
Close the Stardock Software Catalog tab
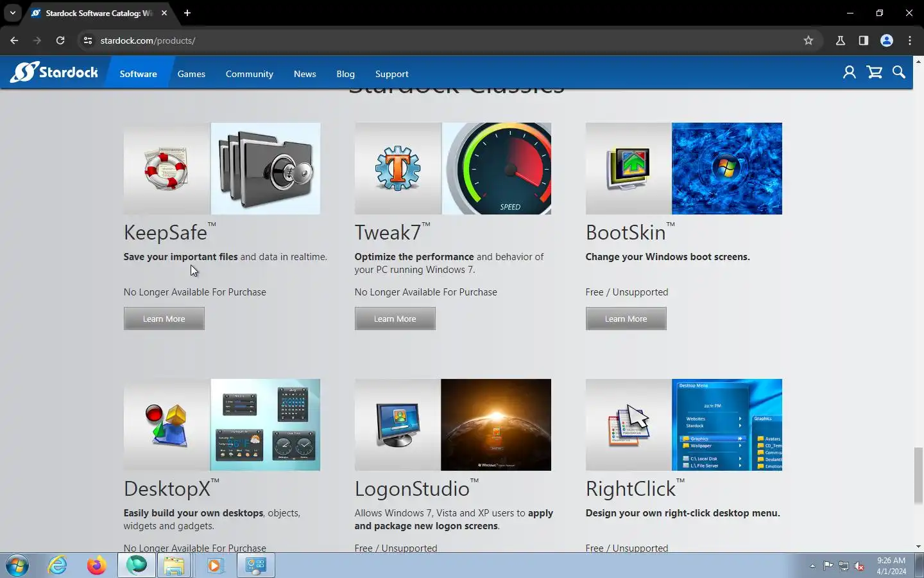pyautogui.click(x=164, y=13)
